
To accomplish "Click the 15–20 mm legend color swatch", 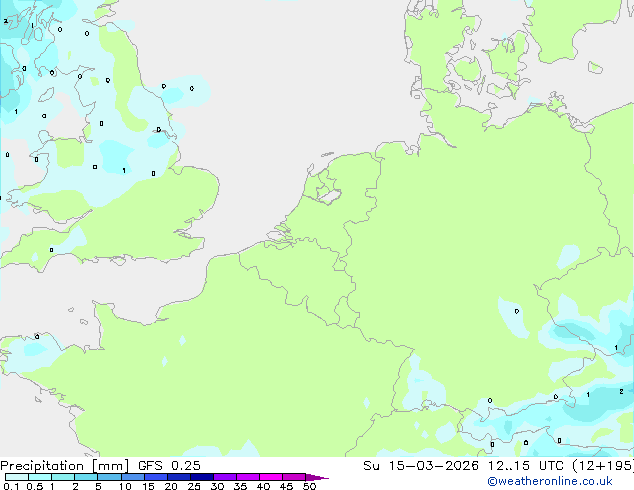I will 155,477.
